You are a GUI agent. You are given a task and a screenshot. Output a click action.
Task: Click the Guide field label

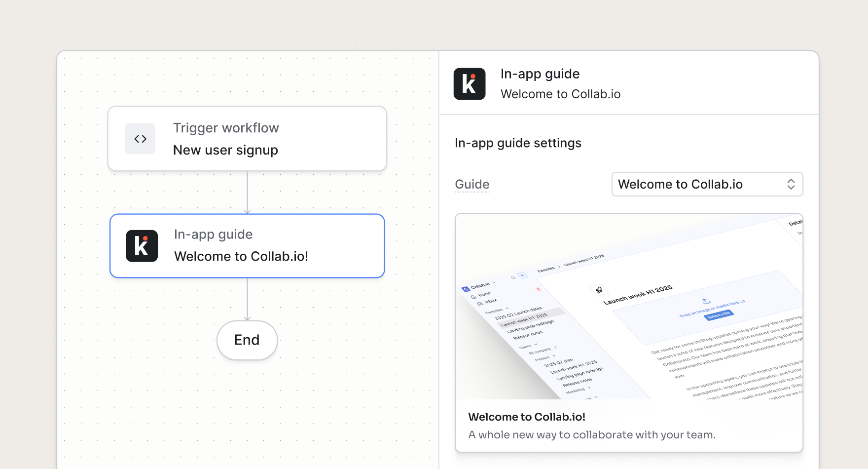[472, 184]
